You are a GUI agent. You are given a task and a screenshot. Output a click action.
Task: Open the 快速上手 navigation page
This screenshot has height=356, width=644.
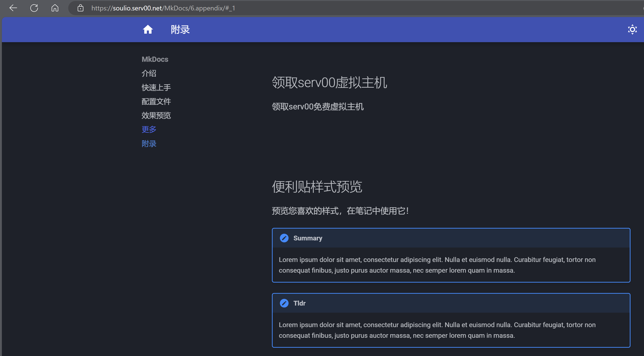point(156,87)
